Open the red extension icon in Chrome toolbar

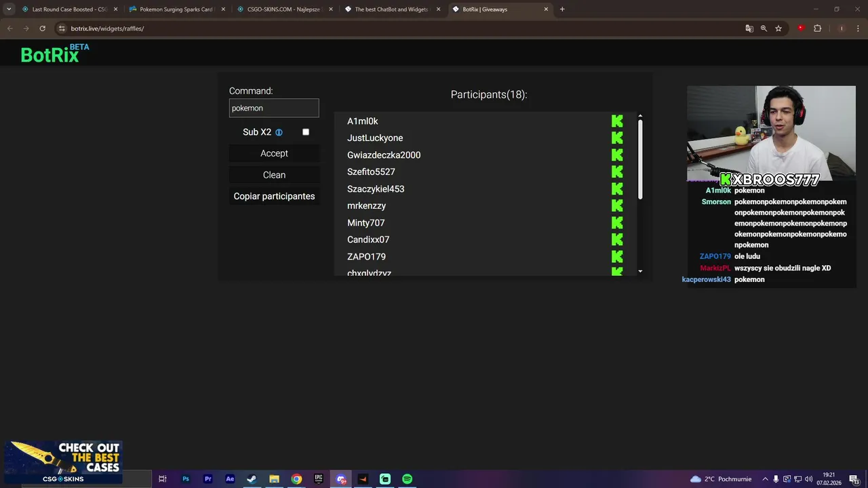pyautogui.click(x=801, y=28)
